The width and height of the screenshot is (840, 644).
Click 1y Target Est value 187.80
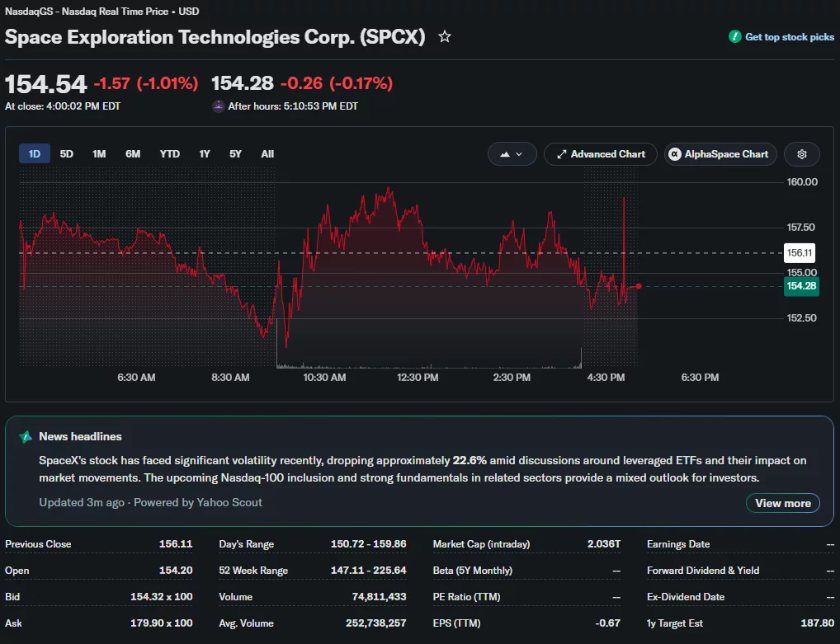click(x=818, y=623)
